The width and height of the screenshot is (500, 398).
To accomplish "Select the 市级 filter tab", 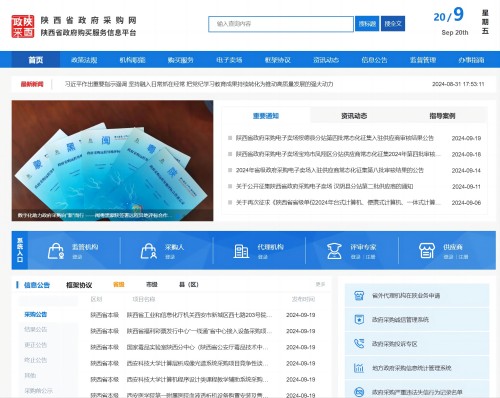I will 152,284.
